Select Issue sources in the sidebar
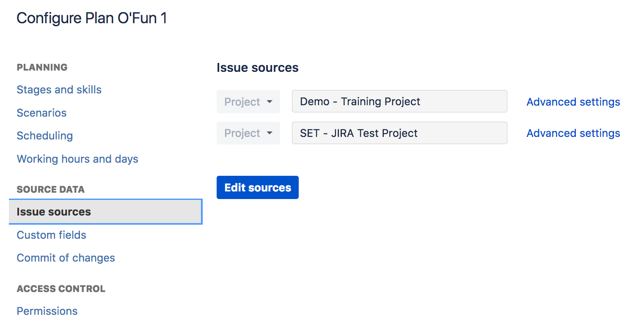 tap(53, 212)
